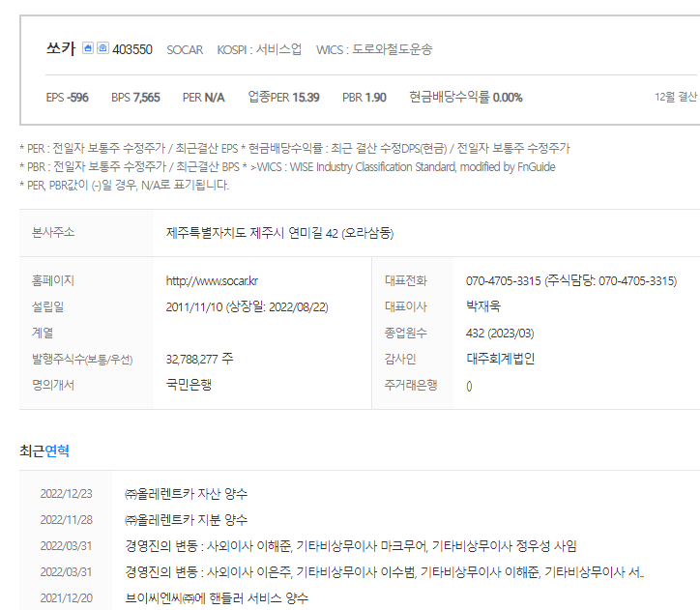
Task: Click the 2022/11/28 history date
Action: tap(66, 520)
